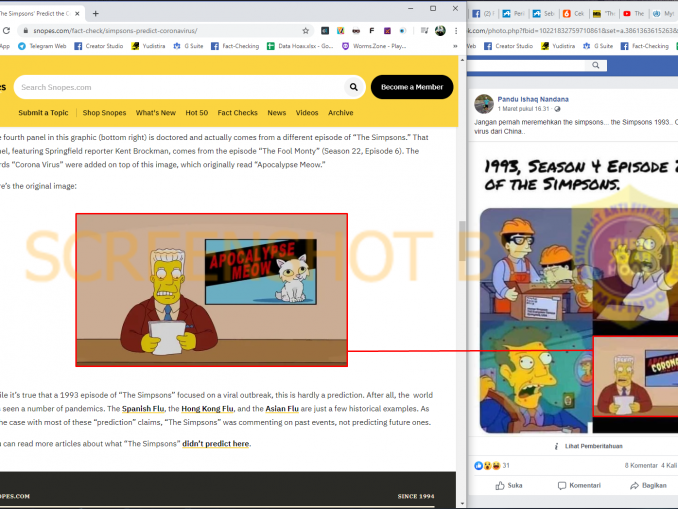Open Snopes Archive
The width and height of the screenshot is (678, 509).
click(341, 112)
